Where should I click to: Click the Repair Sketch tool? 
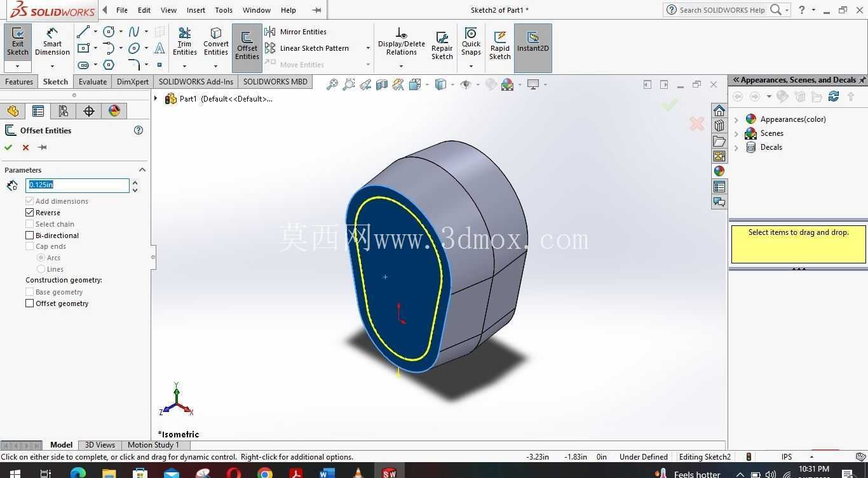(442, 46)
